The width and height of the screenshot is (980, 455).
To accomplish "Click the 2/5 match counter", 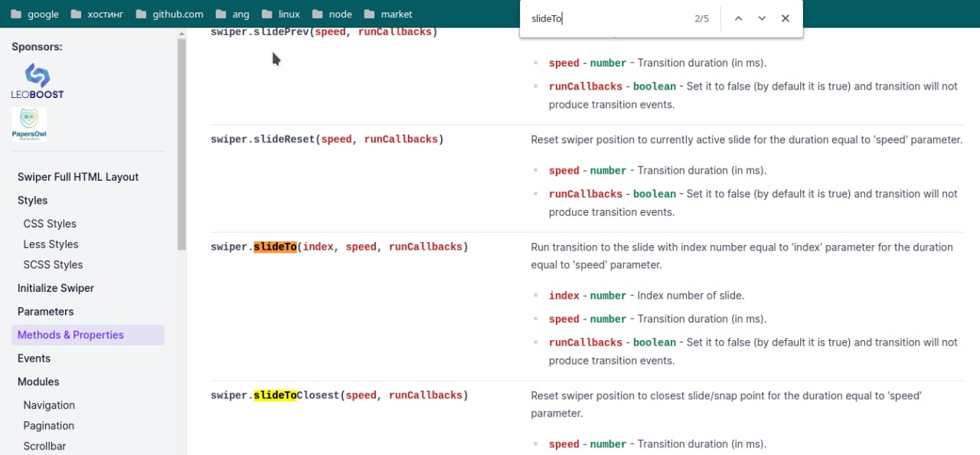I will [x=702, y=18].
